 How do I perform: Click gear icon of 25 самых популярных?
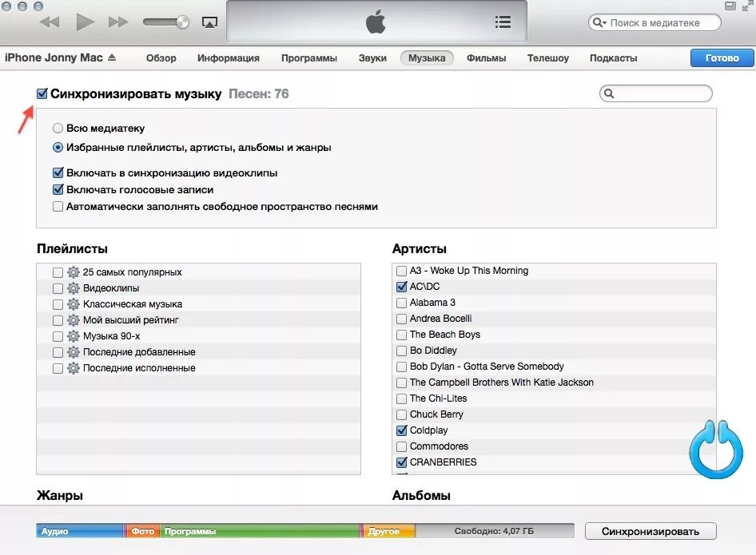74,272
